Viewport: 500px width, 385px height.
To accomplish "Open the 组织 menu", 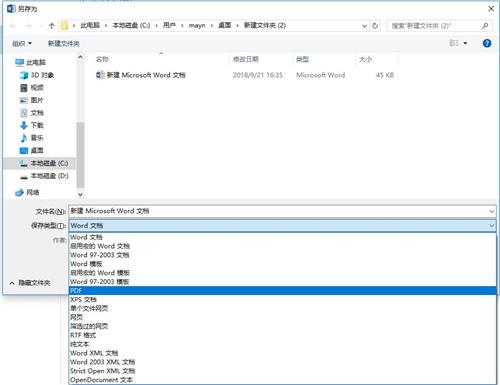I will pos(22,43).
